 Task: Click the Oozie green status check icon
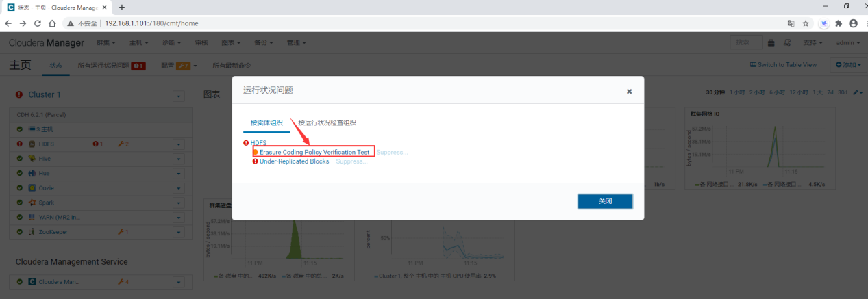[20, 188]
